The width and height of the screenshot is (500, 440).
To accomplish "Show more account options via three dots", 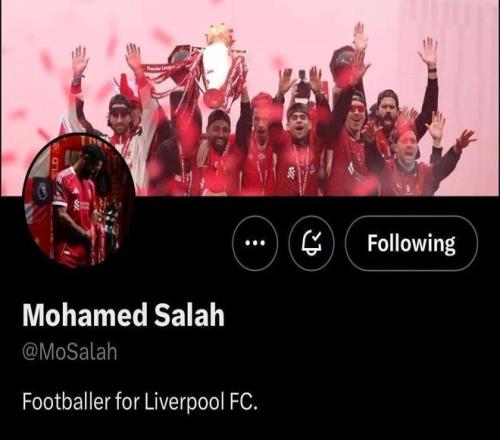I will pos(255,243).
